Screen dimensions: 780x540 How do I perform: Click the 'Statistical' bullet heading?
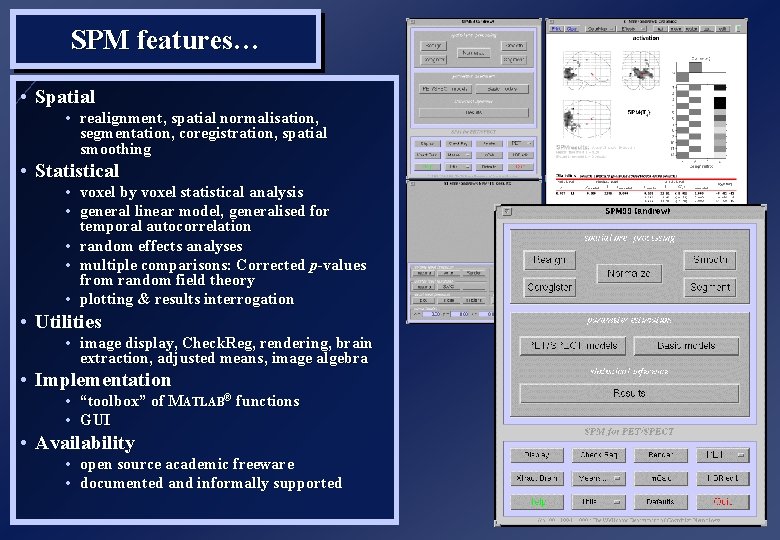(x=77, y=171)
